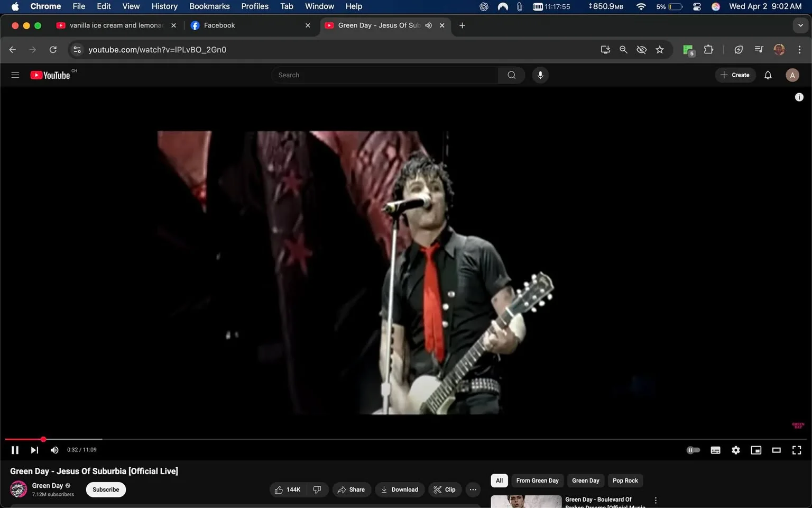Install app icon in address bar
Screen dimensions: 812x508
pos(606,50)
